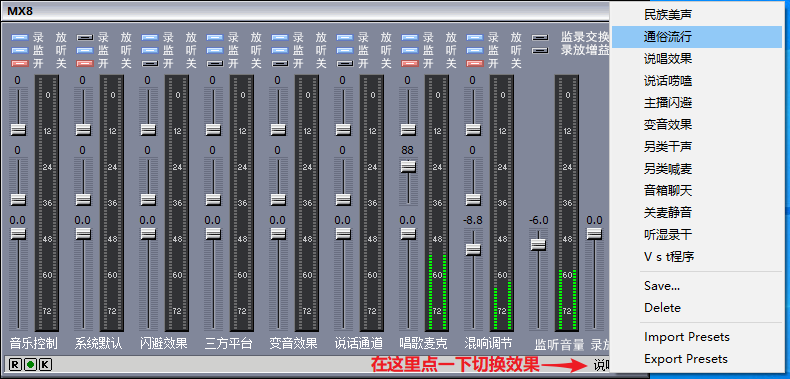
Task: Click the 唱歌麦克 fader showing 88
Action: tap(409, 167)
